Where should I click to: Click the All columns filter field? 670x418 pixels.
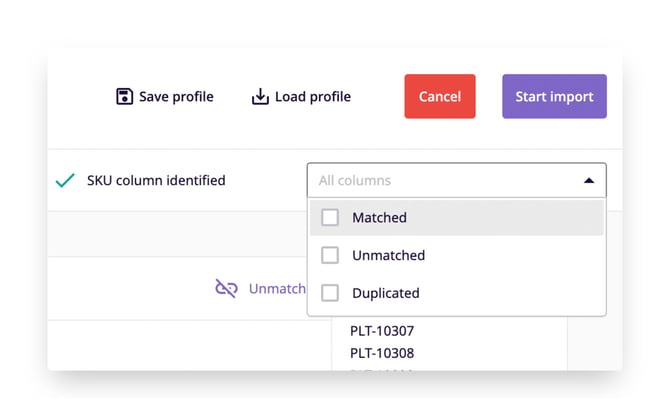pos(456,180)
